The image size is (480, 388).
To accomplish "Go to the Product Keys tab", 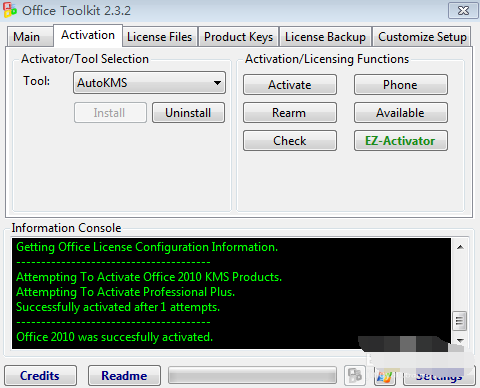I will tap(238, 37).
